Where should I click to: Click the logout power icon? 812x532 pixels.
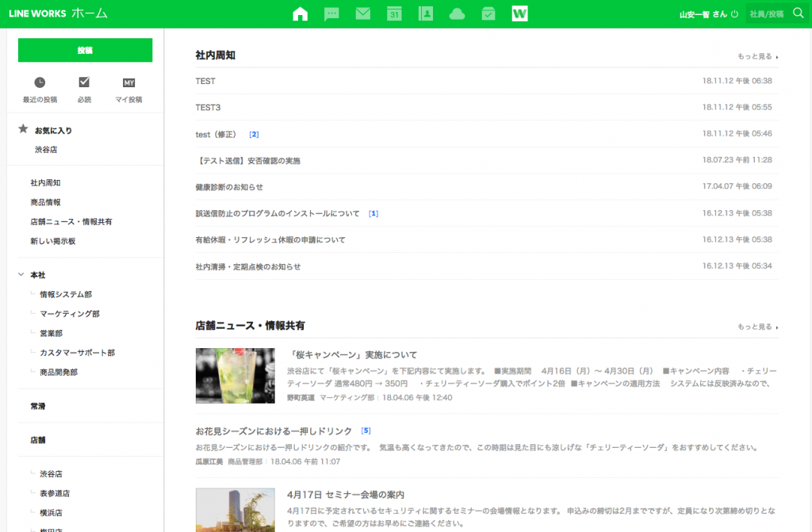tap(734, 14)
